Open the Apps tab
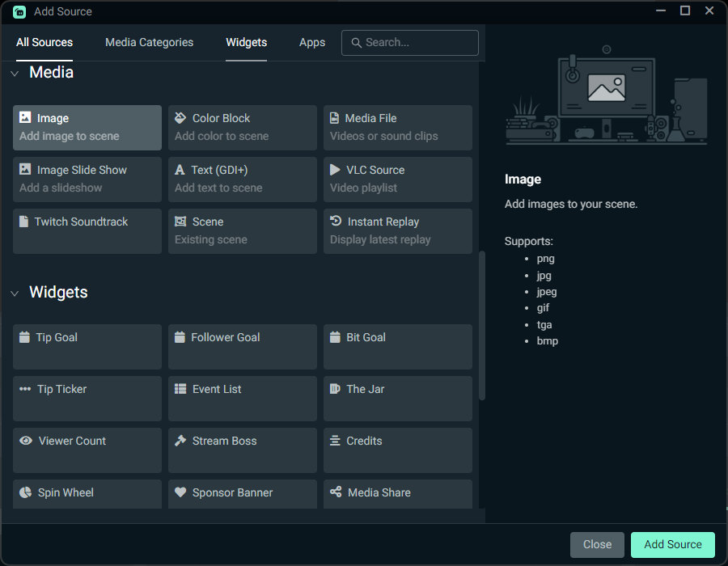This screenshot has height=566, width=728. pyautogui.click(x=312, y=42)
